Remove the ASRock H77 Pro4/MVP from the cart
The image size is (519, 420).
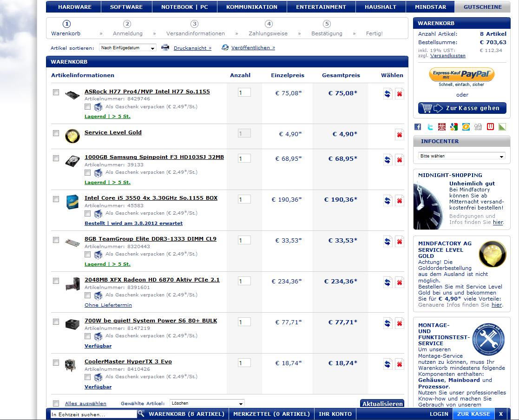[400, 94]
